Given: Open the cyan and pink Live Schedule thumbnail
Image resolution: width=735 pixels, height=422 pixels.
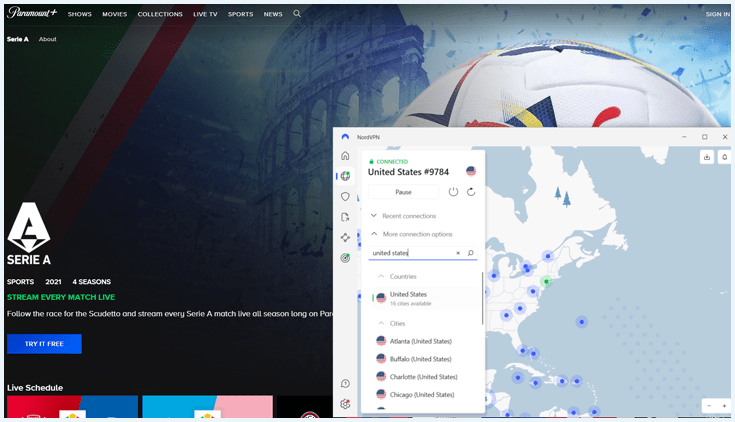Looking at the screenshot, I should 207,406.
